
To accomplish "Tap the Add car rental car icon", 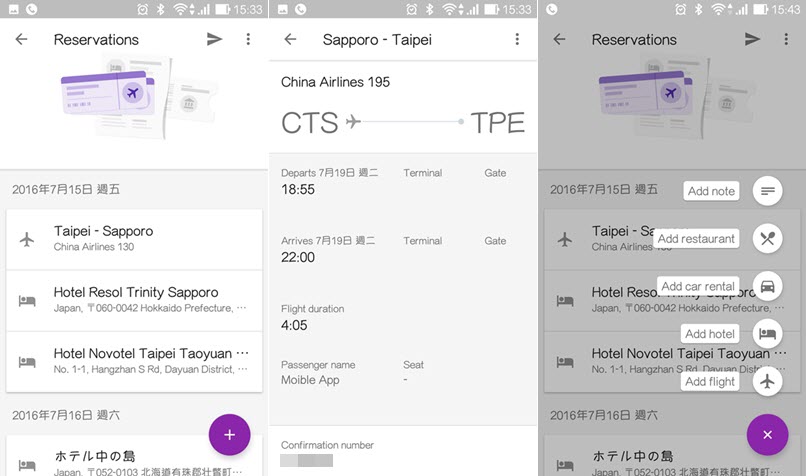I will coord(767,286).
